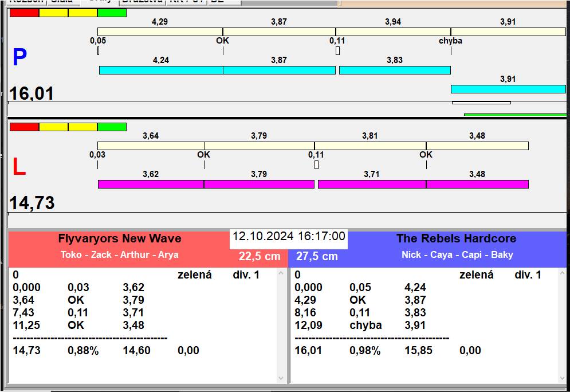The height and width of the screenshot is (392, 570).
Task: Click the 12.10.2024 16:17:00 timestamp
Action: pos(289,236)
